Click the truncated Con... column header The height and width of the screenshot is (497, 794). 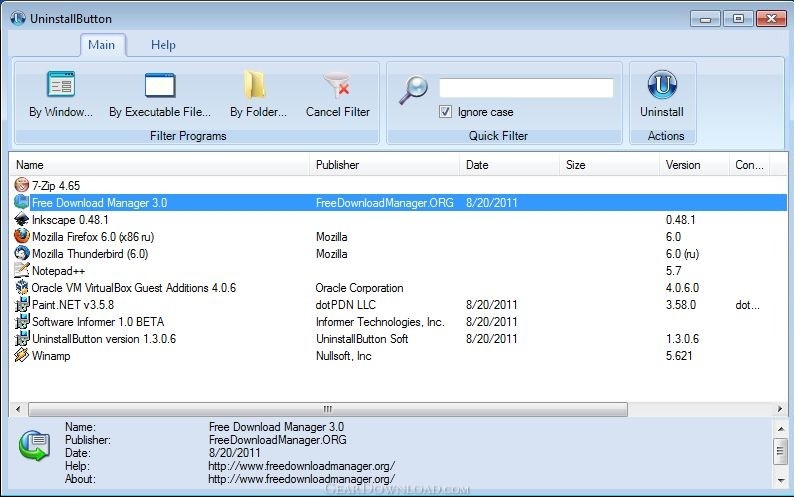pos(749,165)
